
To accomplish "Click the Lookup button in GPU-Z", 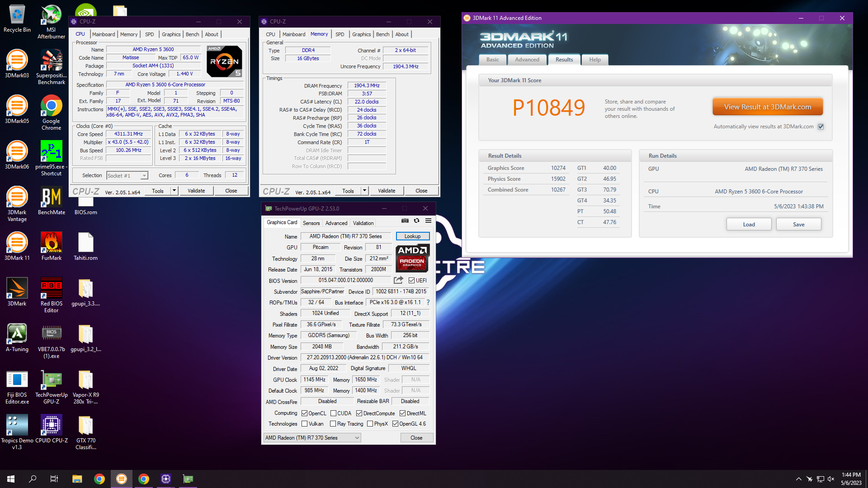I will [x=412, y=236].
